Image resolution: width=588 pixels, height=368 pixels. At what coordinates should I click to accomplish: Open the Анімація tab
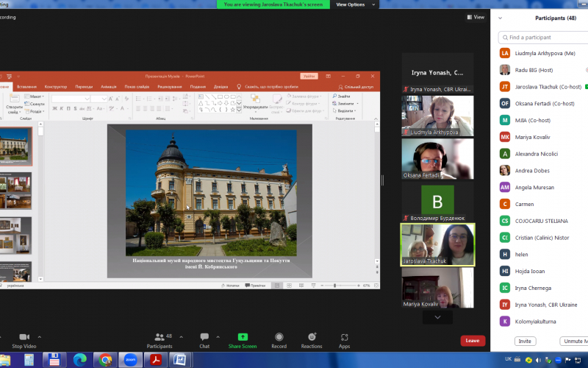pyautogui.click(x=109, y=87)
